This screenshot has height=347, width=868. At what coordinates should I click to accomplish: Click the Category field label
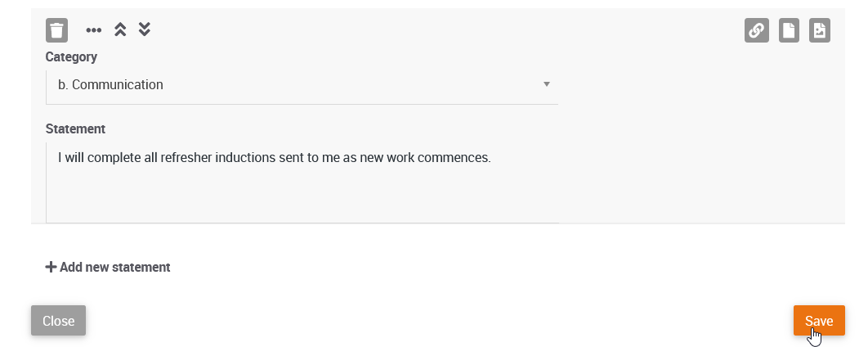tap(71, 56)
